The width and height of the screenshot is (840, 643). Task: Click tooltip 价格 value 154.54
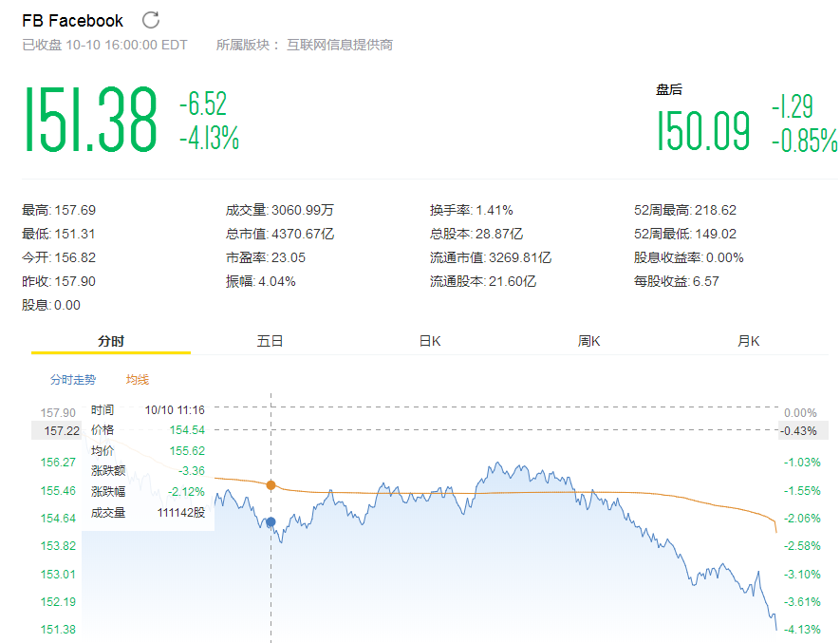pos(188,430)
